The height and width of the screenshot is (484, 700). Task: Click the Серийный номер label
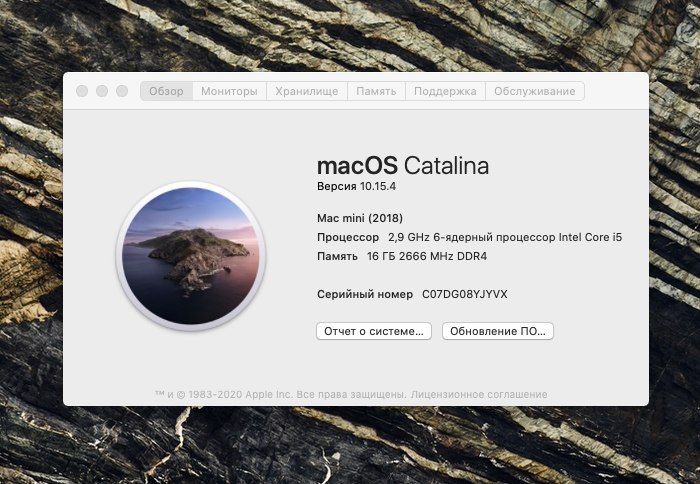pos(365,294)
